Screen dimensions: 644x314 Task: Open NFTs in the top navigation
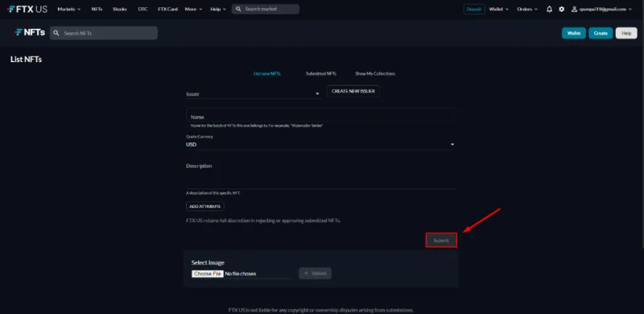(97, 9)
